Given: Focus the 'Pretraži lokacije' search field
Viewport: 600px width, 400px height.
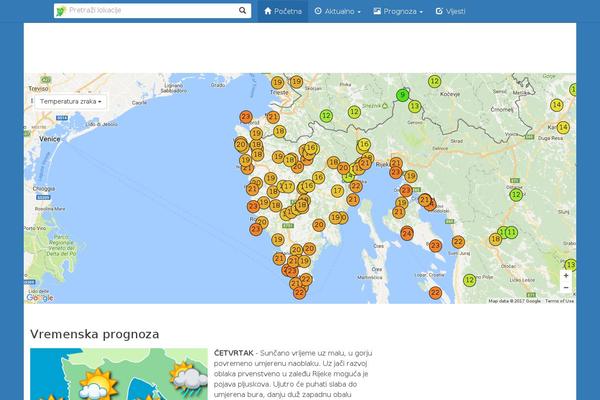Looking at the screenshot, I should [152, 11].
